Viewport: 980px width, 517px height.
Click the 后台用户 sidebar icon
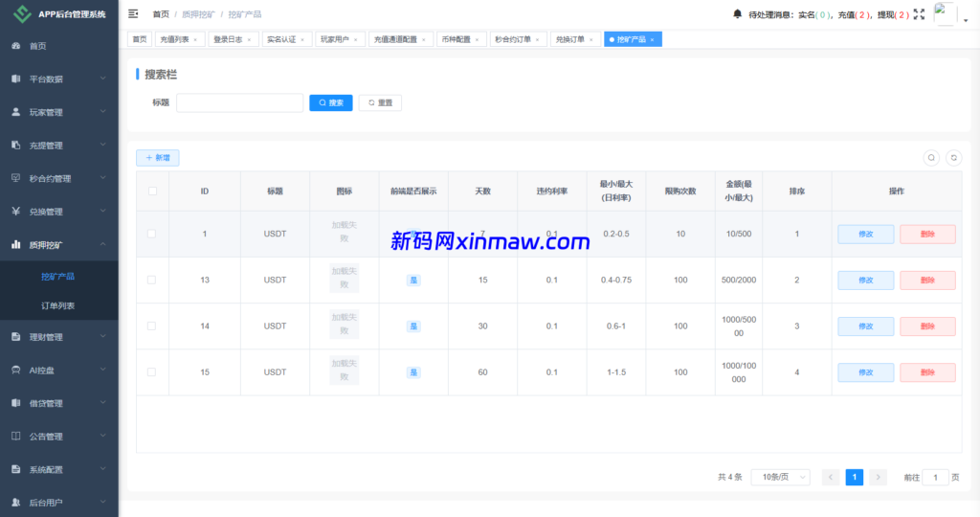click(x=16, y=502)
